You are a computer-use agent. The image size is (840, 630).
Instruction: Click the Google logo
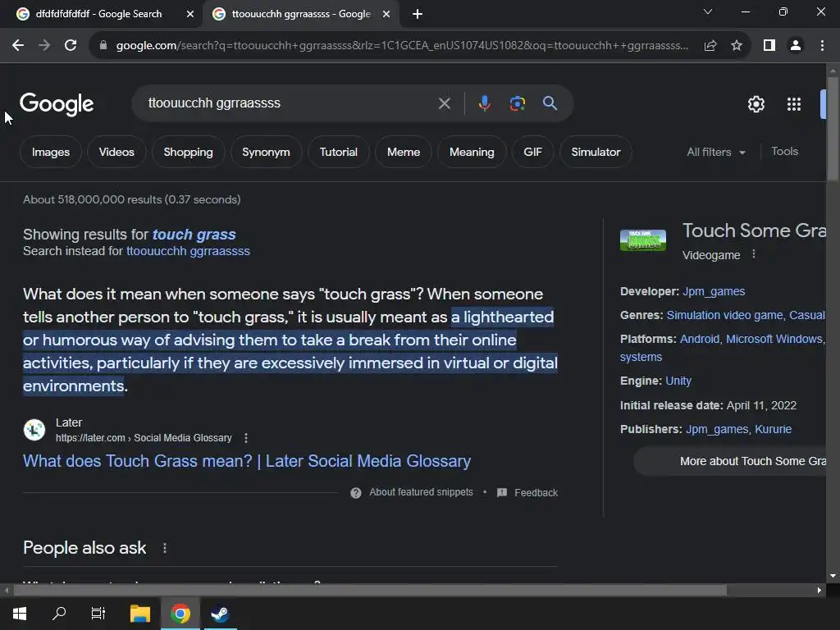57,104
